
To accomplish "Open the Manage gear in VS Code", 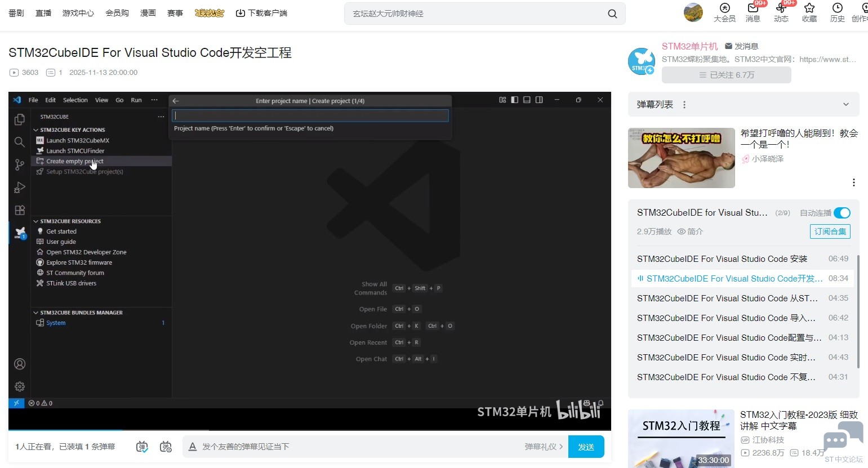I will [20, 386].
